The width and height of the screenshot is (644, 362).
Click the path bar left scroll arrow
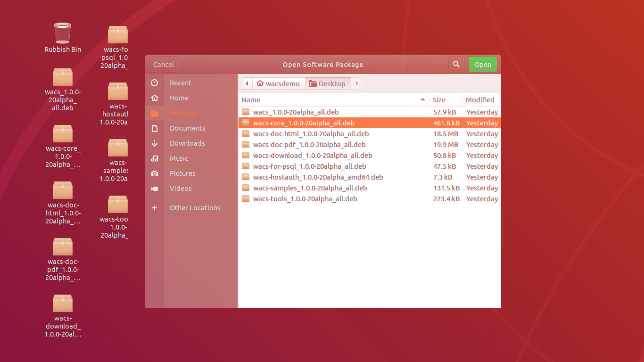click(247, 84)
